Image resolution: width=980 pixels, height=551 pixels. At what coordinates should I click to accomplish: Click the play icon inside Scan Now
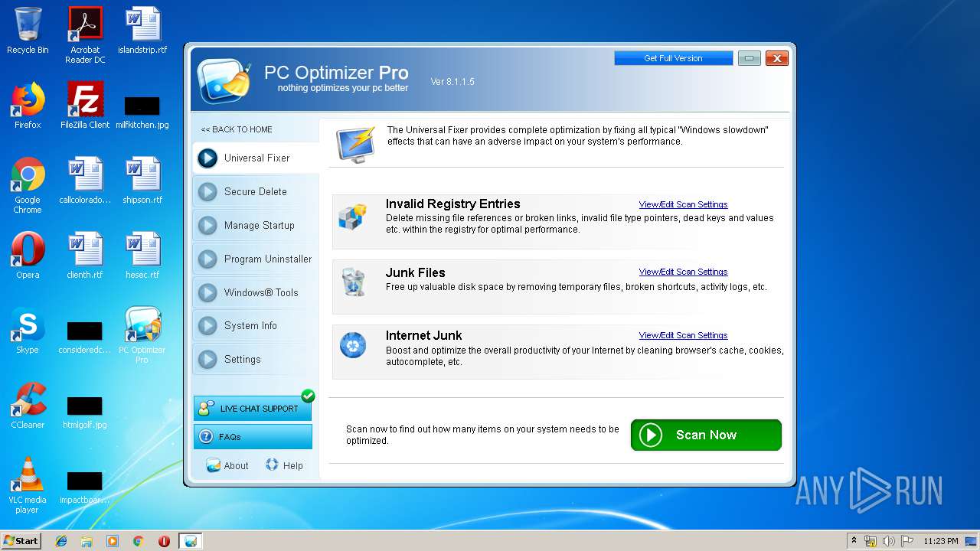650,435
